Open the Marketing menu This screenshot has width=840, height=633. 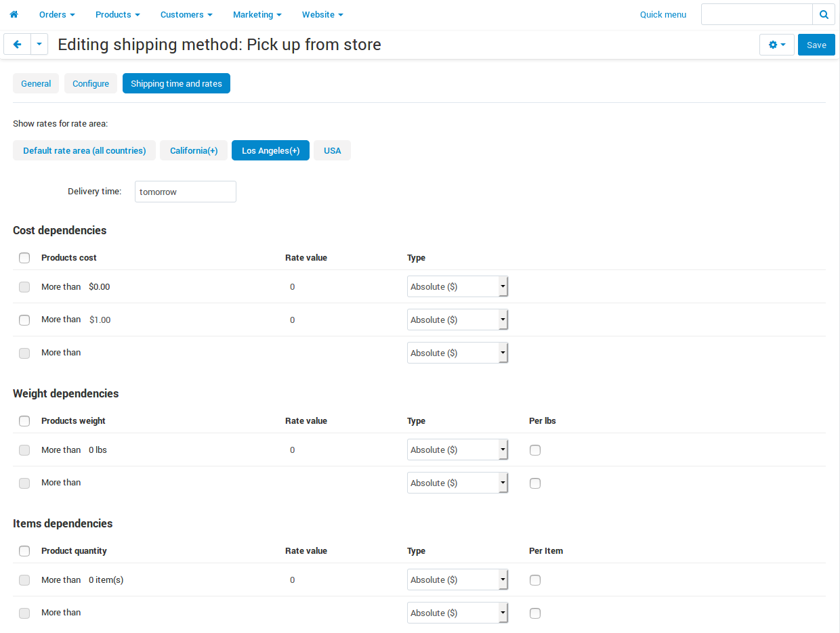(257, 14)
